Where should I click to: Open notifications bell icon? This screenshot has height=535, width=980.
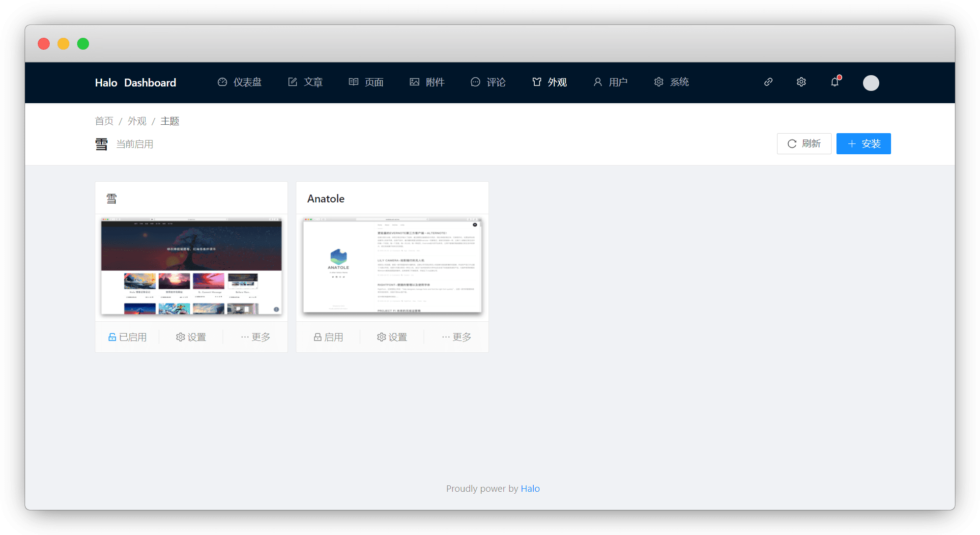click(835, 82)
